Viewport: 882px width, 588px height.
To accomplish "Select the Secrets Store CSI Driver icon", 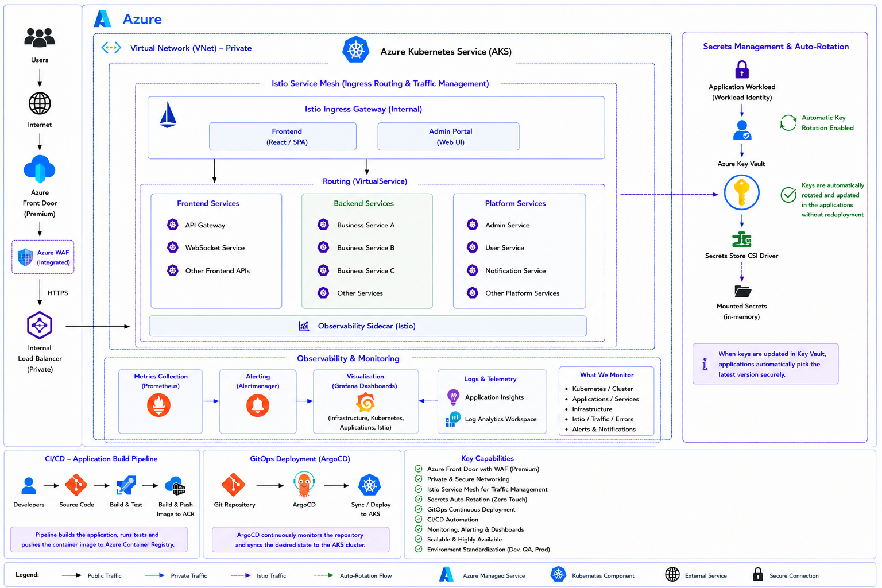I will click(x=742, y=239).
